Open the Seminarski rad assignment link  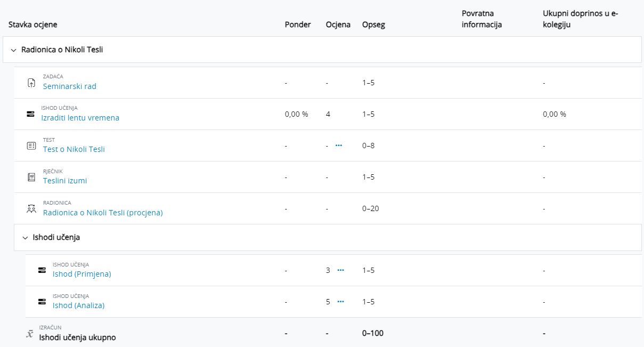pyautogui.click(x=70, y=86)
